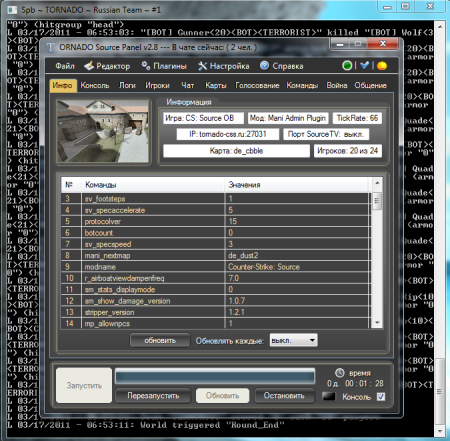Screen dimensions: 450x441
Task: Select the mp_allownpcs row
Action: [x=215, y=323]
